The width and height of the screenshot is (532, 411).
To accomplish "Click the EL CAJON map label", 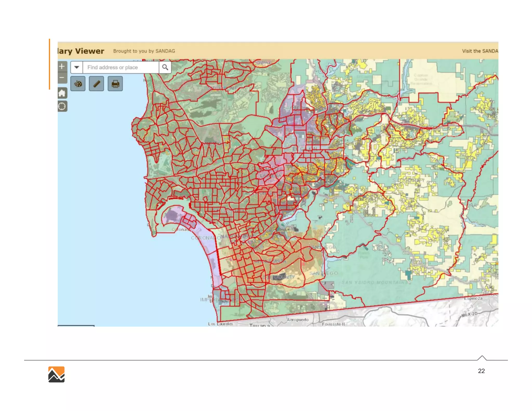I will [304, 149].
